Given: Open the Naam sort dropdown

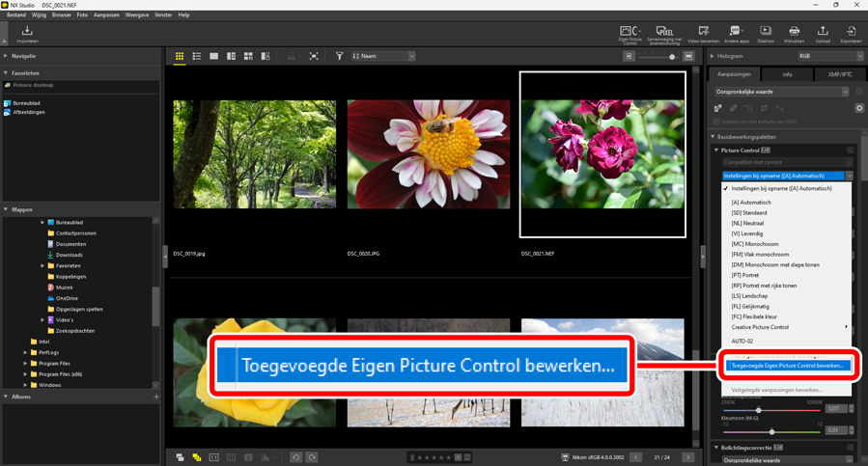Looking at the screenshot, I should coord(383,57).
